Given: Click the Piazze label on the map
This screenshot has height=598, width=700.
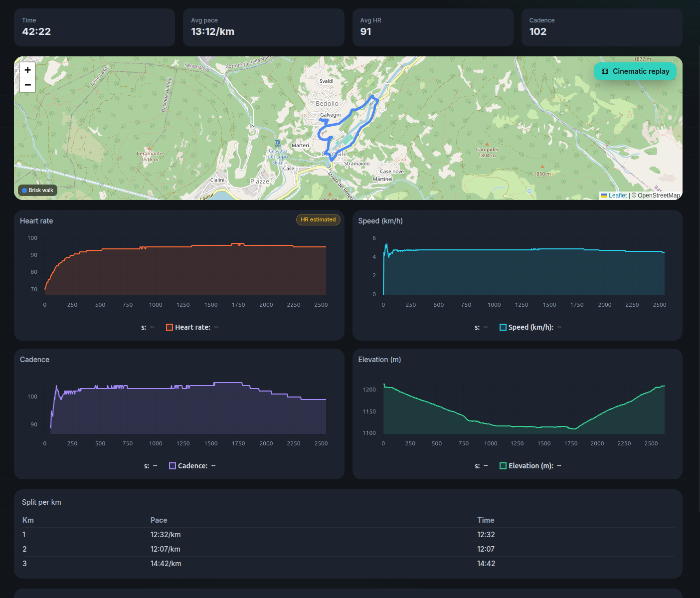Looking at the screenshot, I should tap(260, 182).
